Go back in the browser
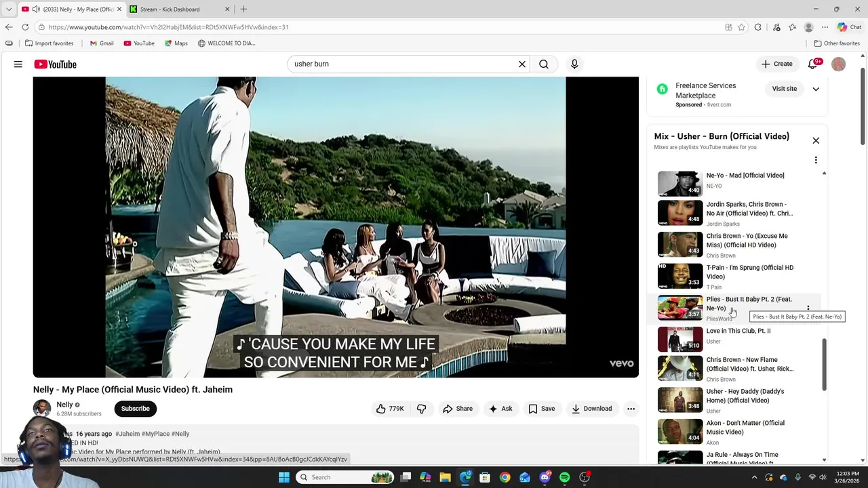 tap(9, 27)
